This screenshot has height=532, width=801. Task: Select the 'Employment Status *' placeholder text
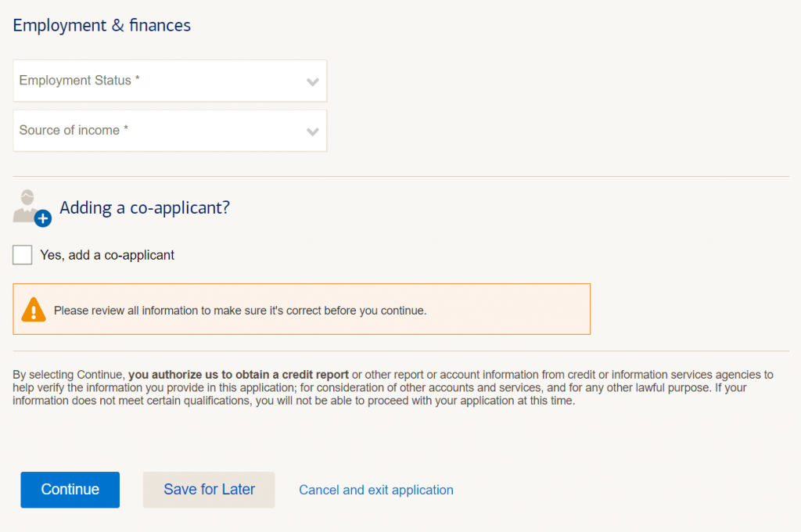point(80,81)
